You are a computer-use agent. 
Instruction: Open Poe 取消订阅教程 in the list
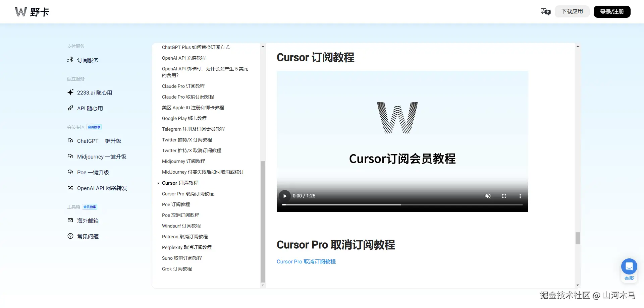tap(180, 215)
